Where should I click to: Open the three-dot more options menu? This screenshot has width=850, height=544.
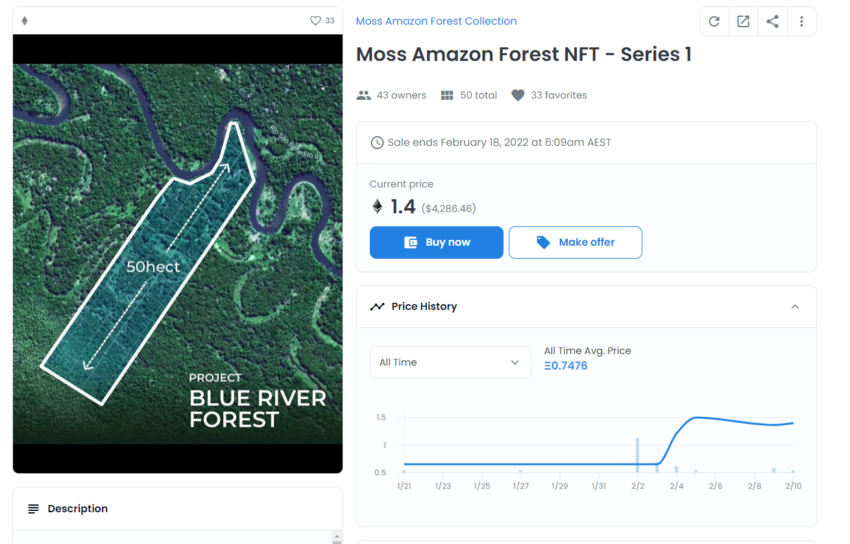801,21
